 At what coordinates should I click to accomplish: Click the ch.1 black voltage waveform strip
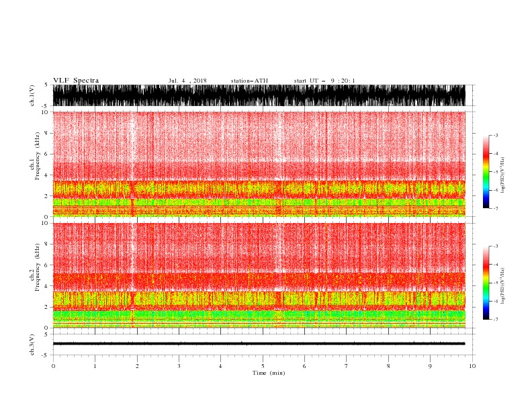(x=259, y=95)
